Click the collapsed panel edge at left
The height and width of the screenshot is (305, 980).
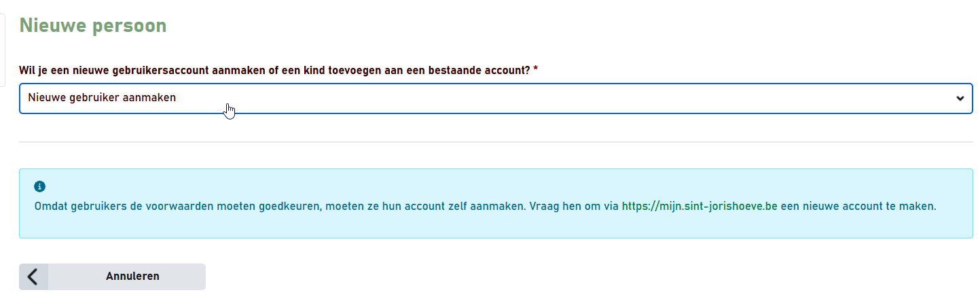coord(3,51)
